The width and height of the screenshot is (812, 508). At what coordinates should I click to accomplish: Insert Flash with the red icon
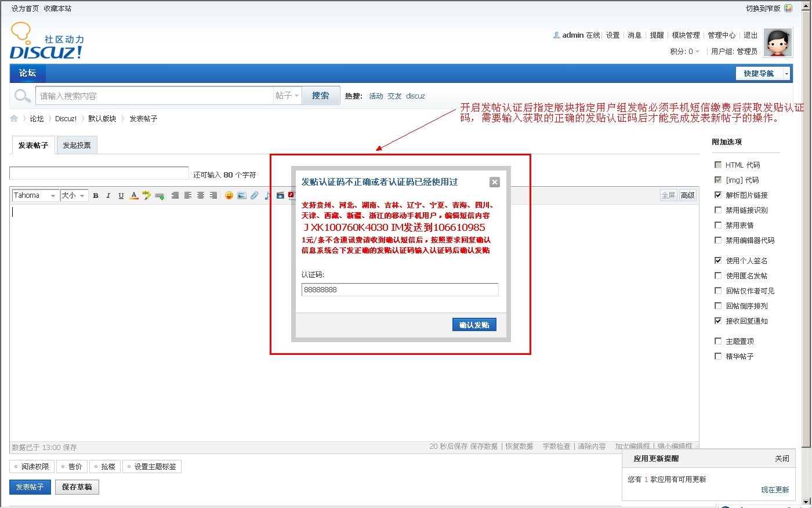tap(291, 195)
